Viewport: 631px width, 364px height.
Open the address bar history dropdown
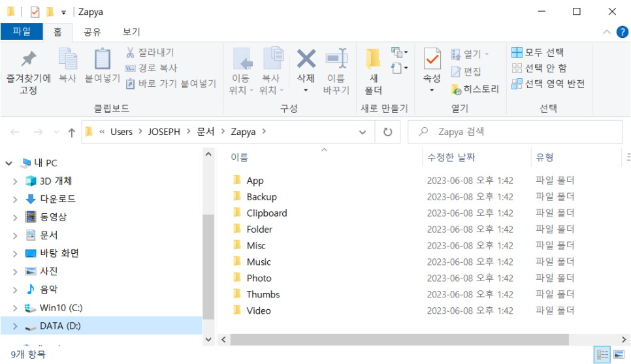coord(362,132)
